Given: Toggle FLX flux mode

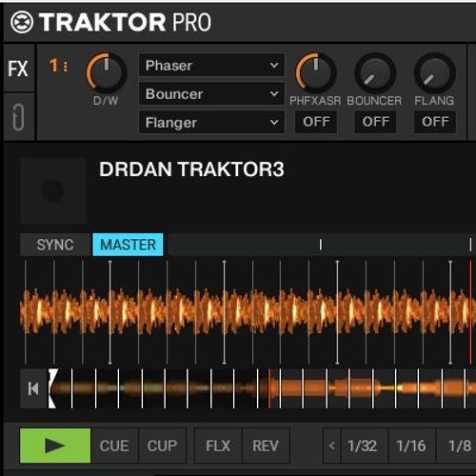Looking at the screenshot, I should [x=218, y=446].
